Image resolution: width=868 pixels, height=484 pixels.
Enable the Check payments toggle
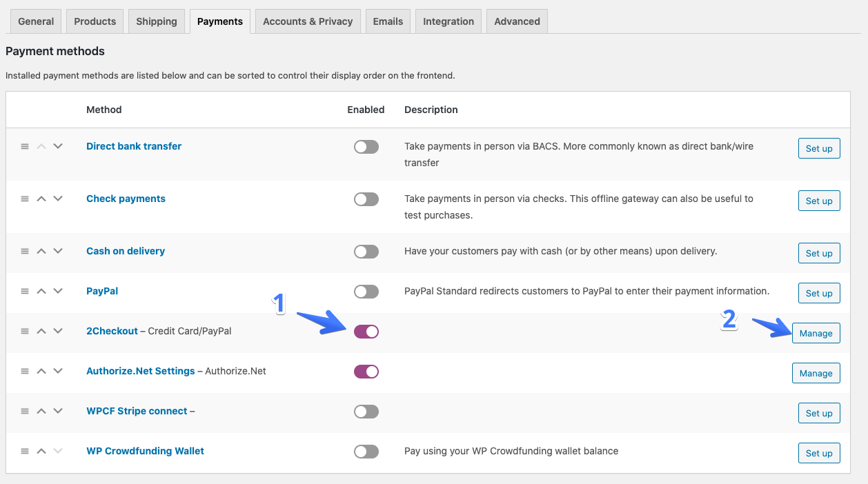pyautogui.click(x=366, y=199)
